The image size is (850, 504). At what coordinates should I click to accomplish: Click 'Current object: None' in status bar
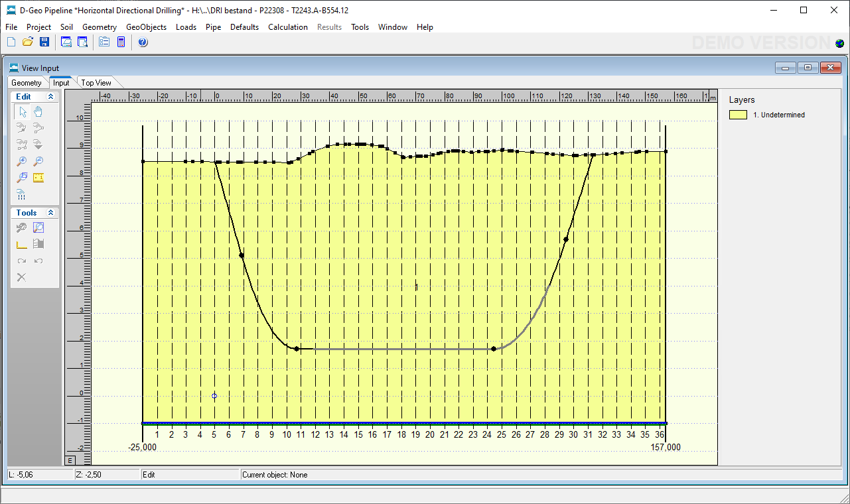click(275, 475)
